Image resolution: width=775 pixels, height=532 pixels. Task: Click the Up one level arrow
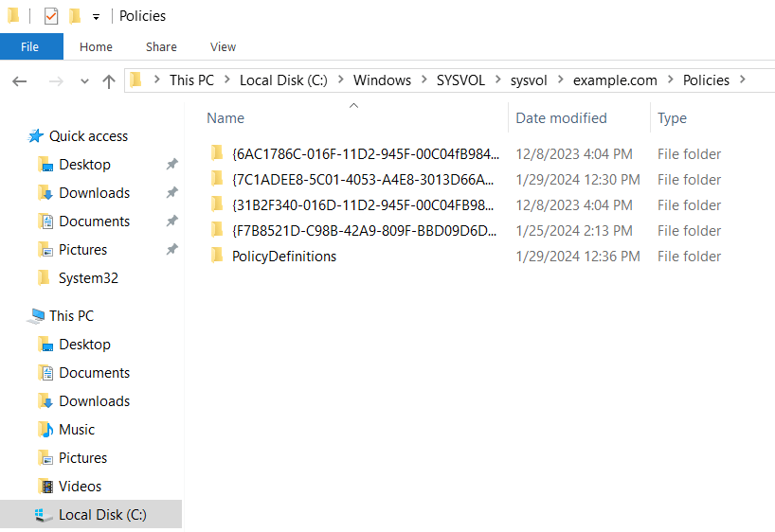109,80
